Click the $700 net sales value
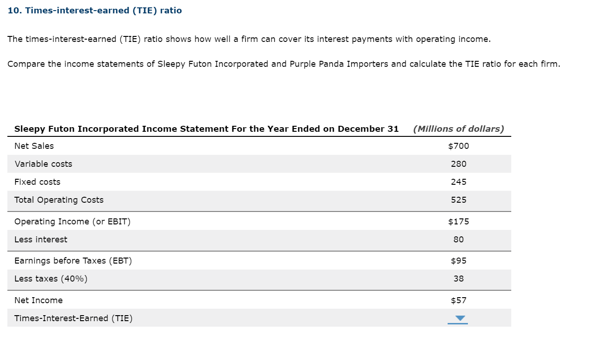 click(x=458, y=146)
